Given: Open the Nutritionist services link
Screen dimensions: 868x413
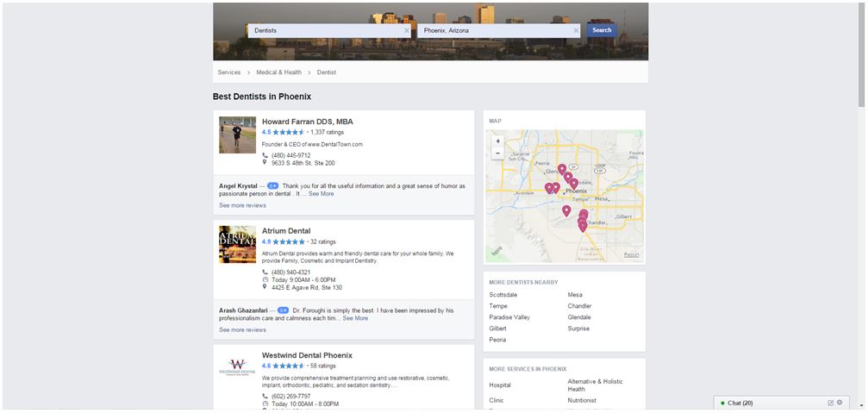Looking at the screenshot, I should (x=583, y=400).
